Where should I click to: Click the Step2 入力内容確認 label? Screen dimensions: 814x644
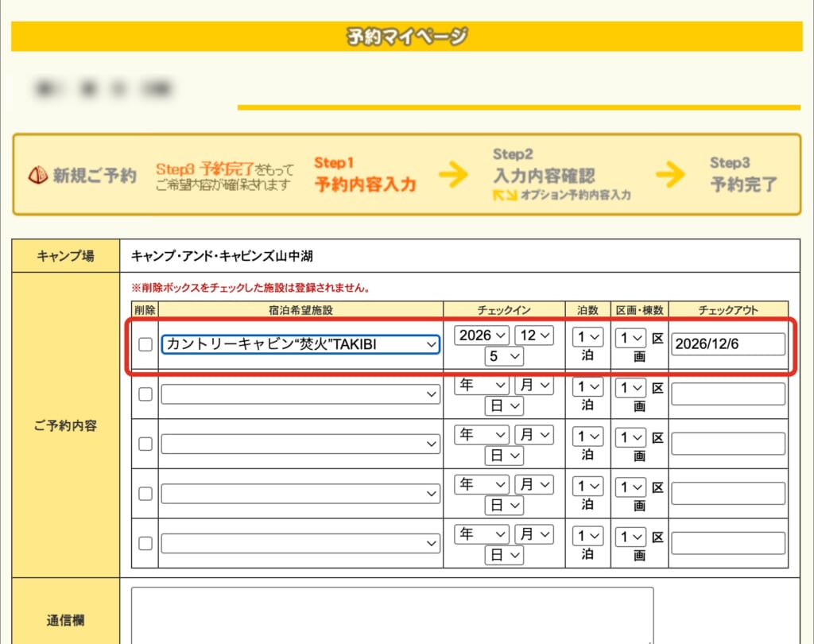click(544, 167)
